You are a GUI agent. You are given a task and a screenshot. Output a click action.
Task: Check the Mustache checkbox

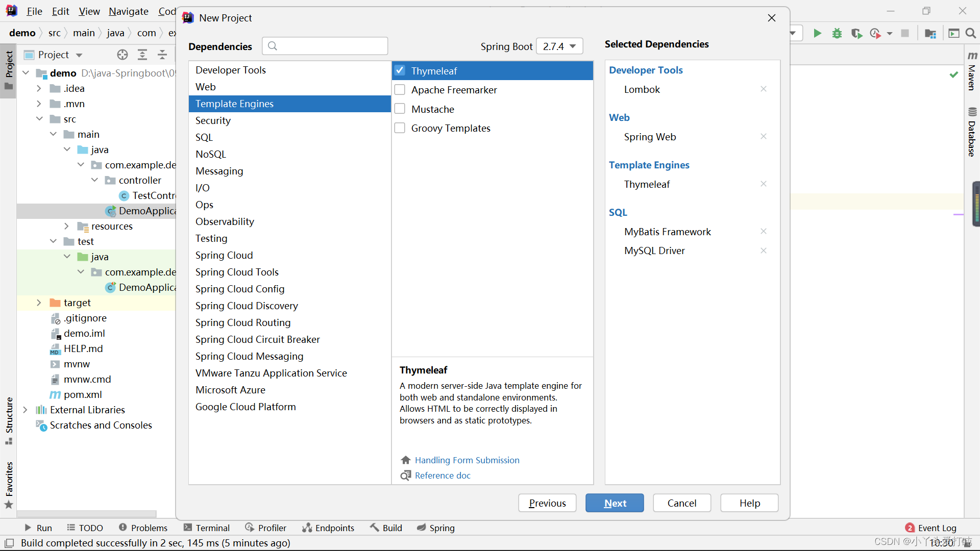click(400, 109)
